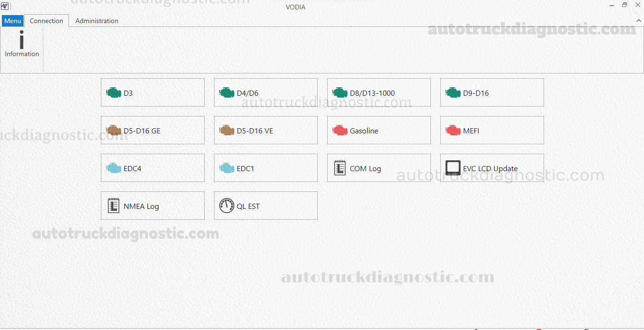The width and height of the screenshot is (644, 330).
Task: Select the light blue EDC4 engine icon
Action: coord(114,168)
